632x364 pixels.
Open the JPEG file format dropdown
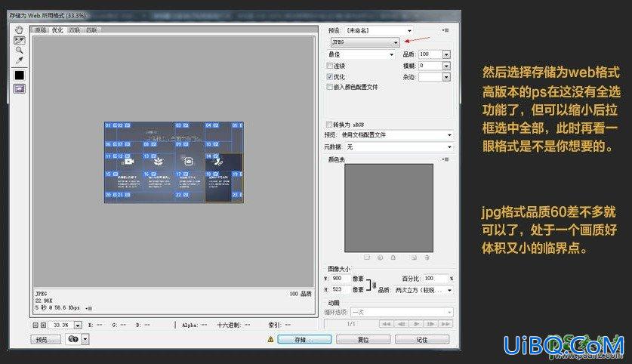click(365, 42)
